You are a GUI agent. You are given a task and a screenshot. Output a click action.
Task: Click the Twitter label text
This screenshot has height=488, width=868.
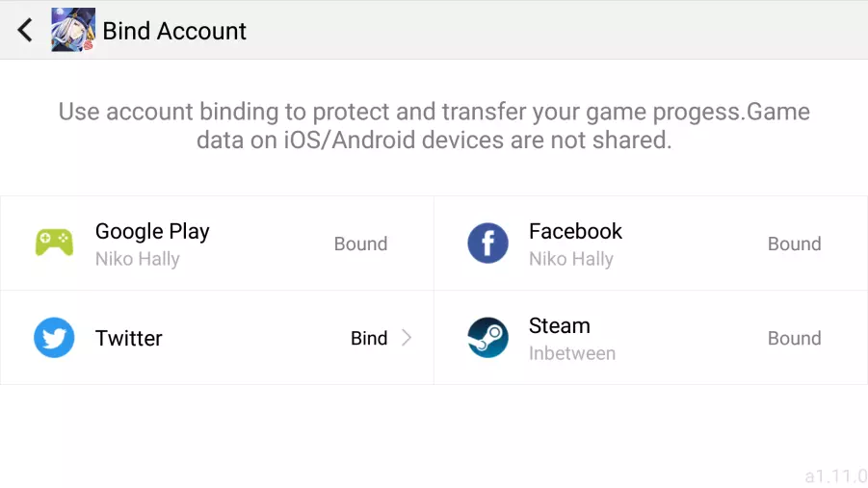pyautogui.click(x=129, y=338)
